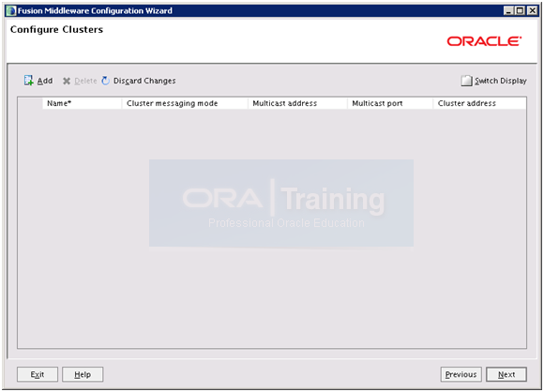Click the Exit button
The image size is (544, 392).
[38, 374]
